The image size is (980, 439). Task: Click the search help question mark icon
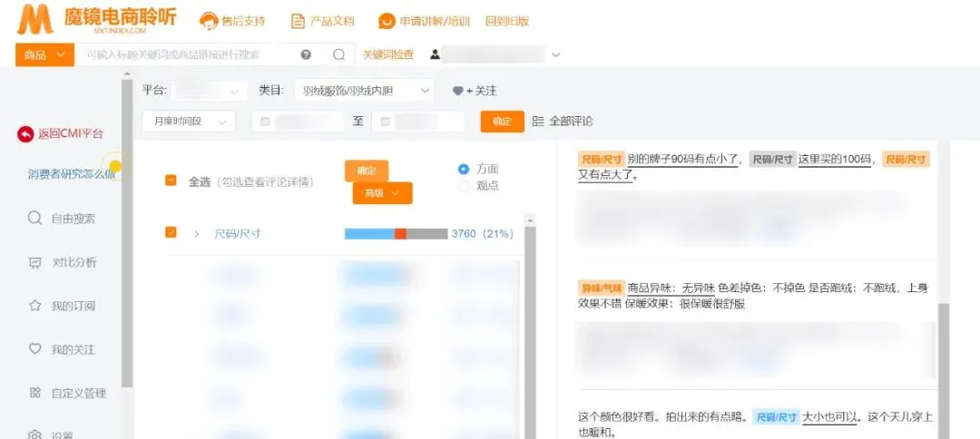tap(306, 54)
